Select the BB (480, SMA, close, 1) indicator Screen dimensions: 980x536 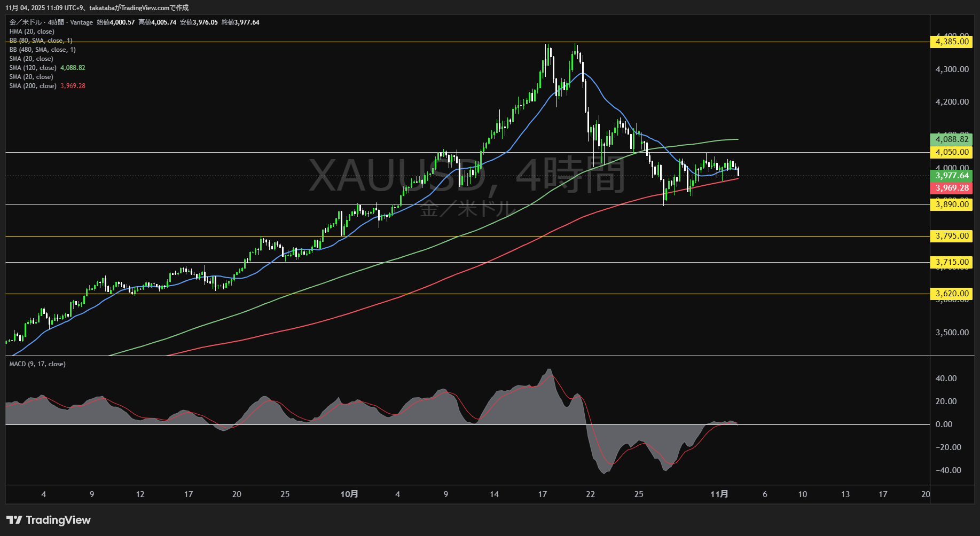point(42,50)
